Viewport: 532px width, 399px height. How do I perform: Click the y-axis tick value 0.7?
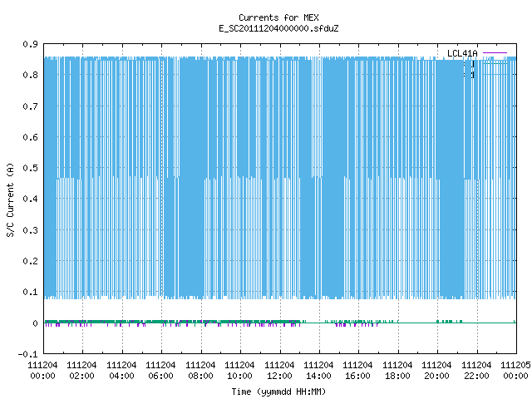click(30, 106)
